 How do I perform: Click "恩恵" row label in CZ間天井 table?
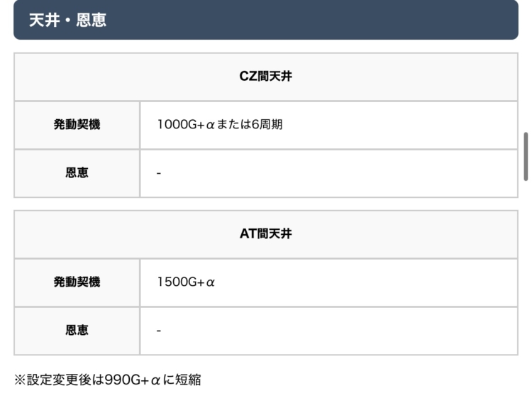77,173
